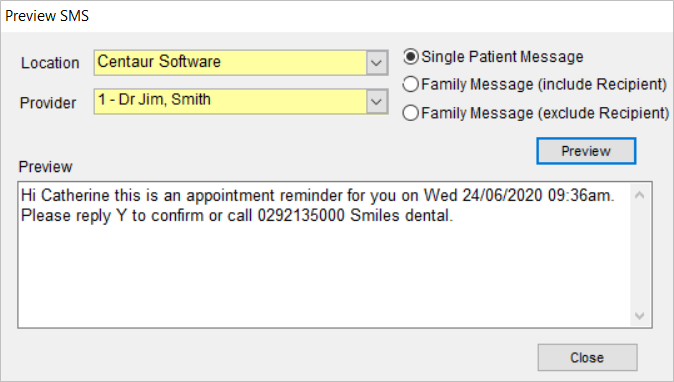The image size is (674, 382).
Task: Click the Location label
Action: [x=50, y=63]
